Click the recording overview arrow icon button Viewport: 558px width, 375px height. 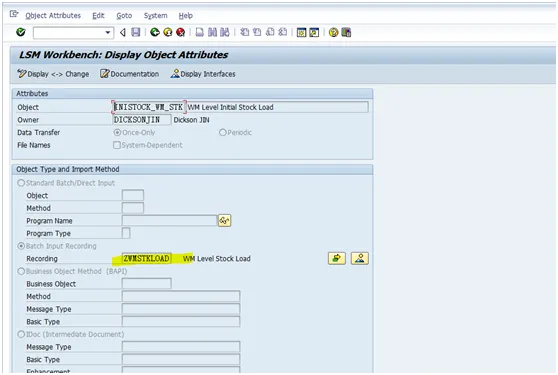click(x=337, y=258)
